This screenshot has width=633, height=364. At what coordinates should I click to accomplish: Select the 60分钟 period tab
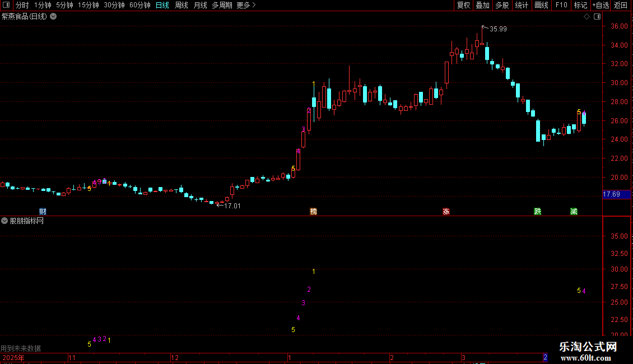[x=140, y=5]
